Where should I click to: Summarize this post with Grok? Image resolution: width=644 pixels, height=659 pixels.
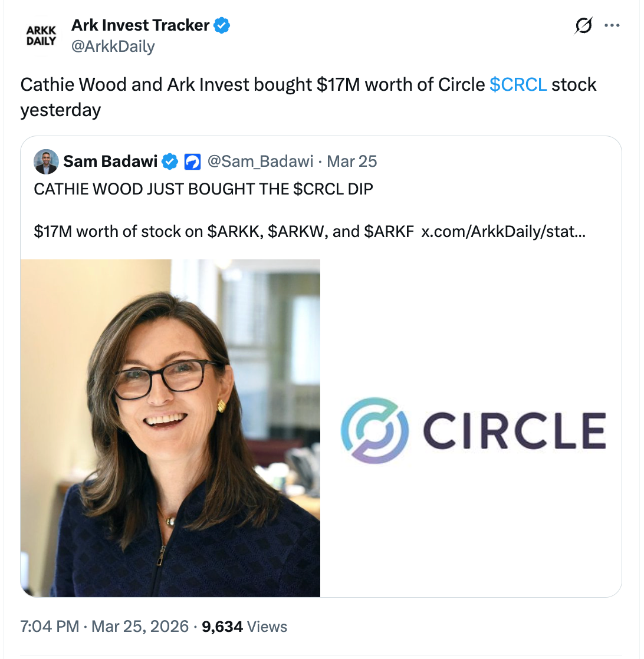click(583, 25)
